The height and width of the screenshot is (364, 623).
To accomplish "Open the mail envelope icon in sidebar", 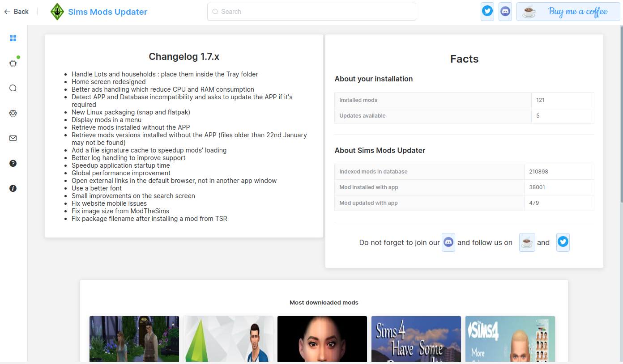I will coord(13,138).
